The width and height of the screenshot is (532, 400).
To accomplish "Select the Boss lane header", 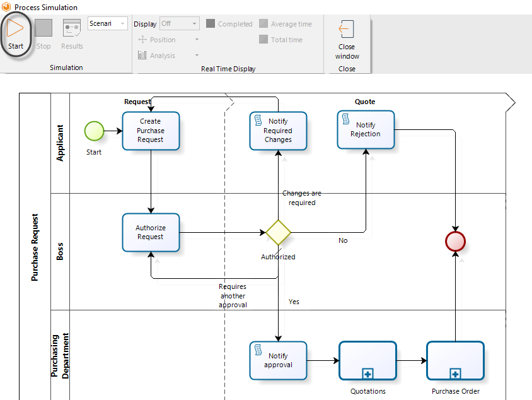I will tap(60, 252).
